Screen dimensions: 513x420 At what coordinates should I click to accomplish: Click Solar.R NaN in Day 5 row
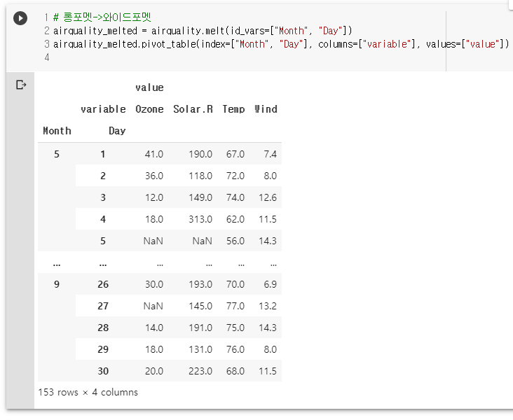pyautogui.click(x=203, y=241)
